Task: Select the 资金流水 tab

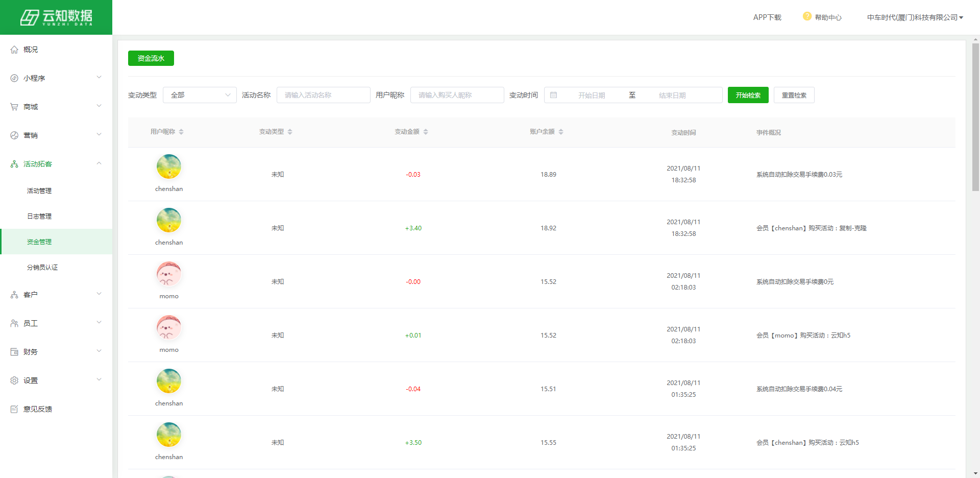Action: coord(151,58)
